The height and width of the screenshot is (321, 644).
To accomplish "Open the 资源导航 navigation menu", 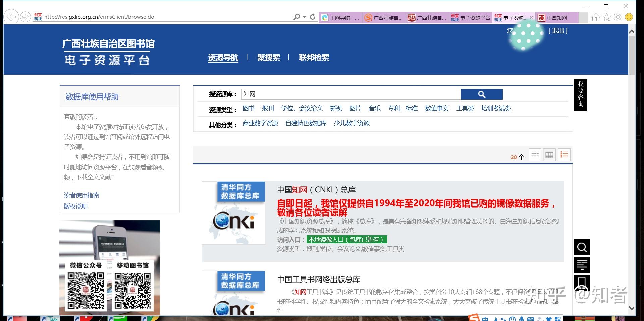I will pos(223,58).
